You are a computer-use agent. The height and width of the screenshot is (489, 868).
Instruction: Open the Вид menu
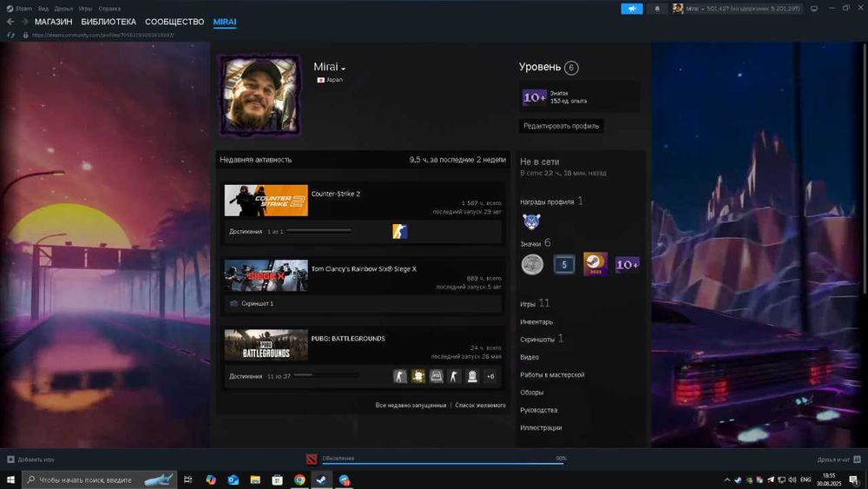pyautogui.click(x=43, y=9)
